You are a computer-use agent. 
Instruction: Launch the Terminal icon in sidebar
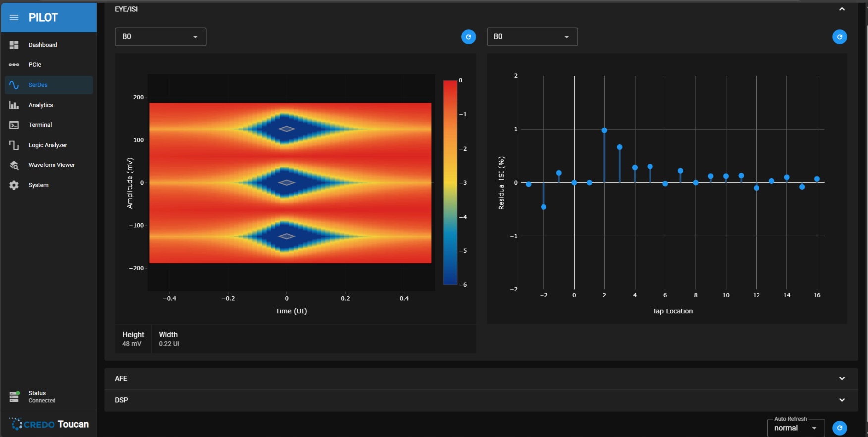click(x=14, y=125)
